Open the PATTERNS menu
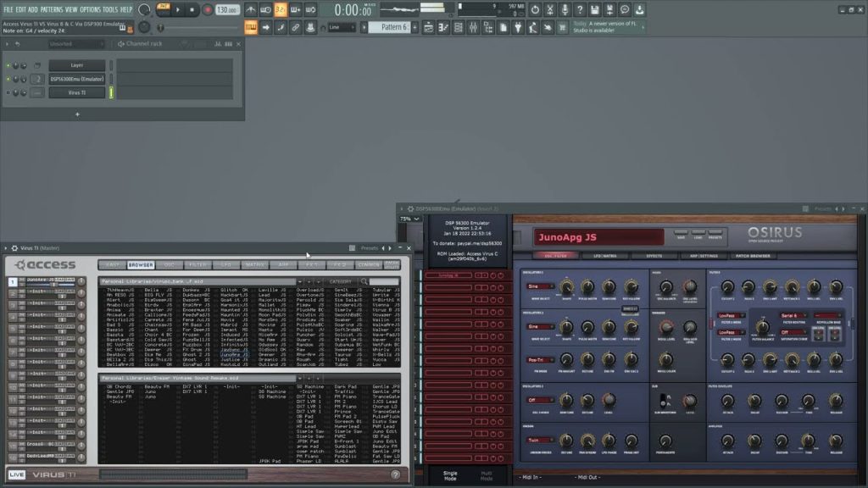This screenshot has height=488, width=868. (x=52, y=9)
